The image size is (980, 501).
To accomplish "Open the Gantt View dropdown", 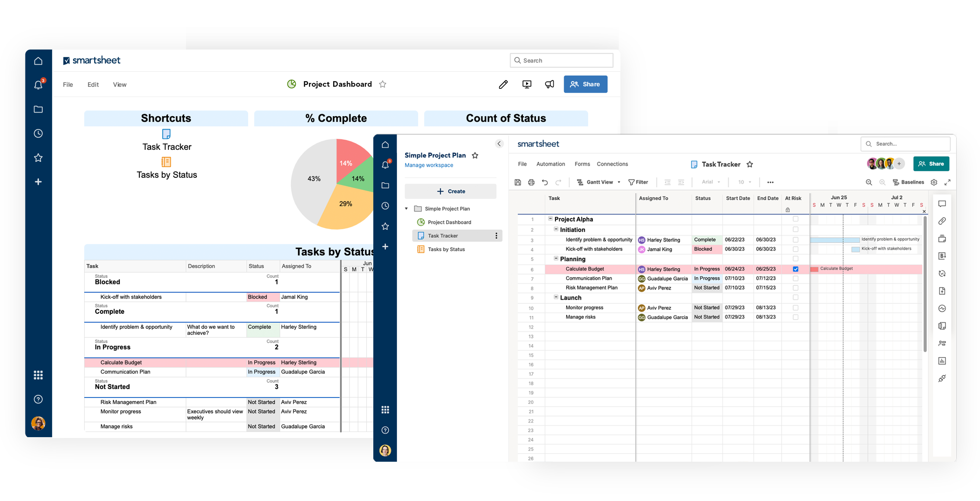I will 599,182.
